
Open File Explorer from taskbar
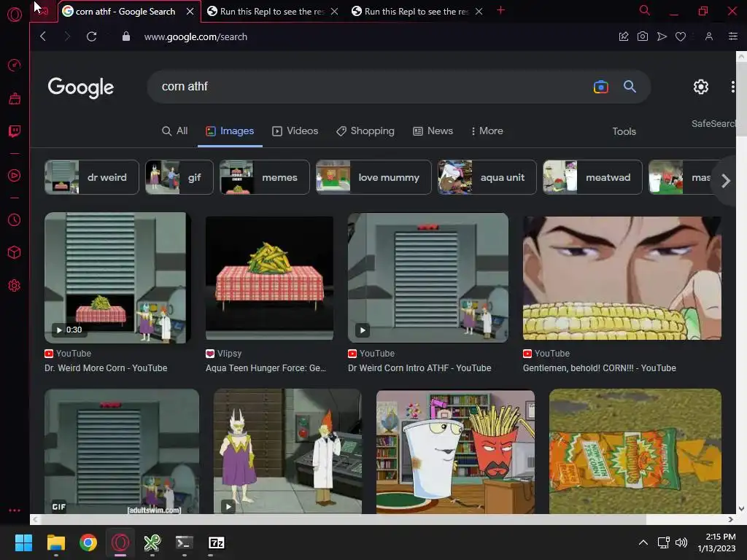click(55, 542)
